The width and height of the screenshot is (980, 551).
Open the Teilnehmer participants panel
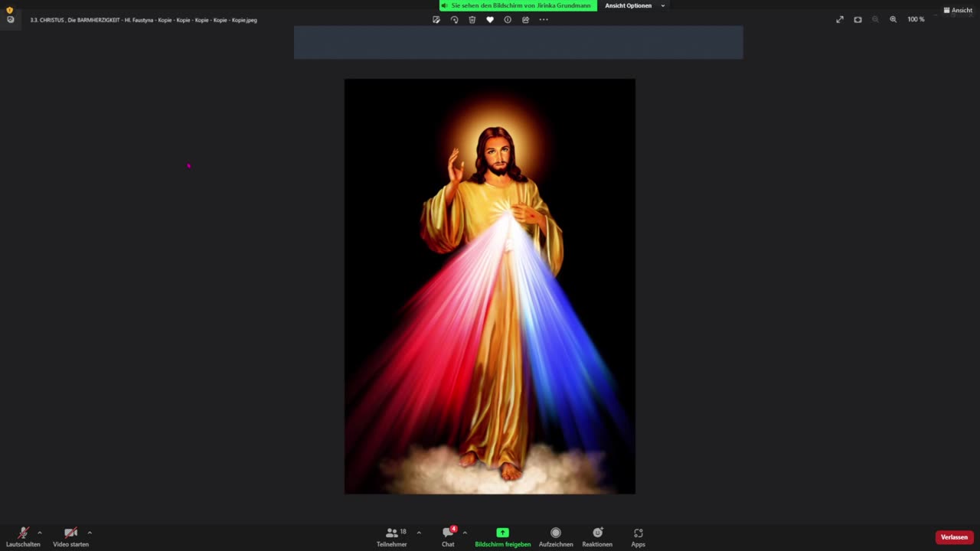(392, 536)
